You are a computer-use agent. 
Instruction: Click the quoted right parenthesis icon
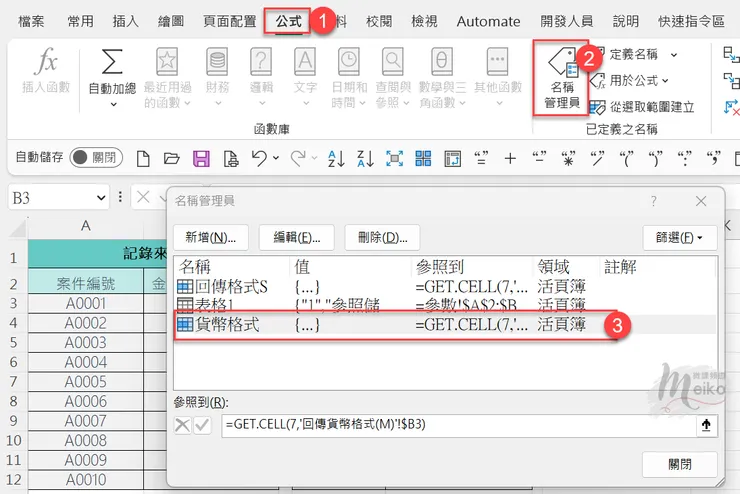point(655,158)
